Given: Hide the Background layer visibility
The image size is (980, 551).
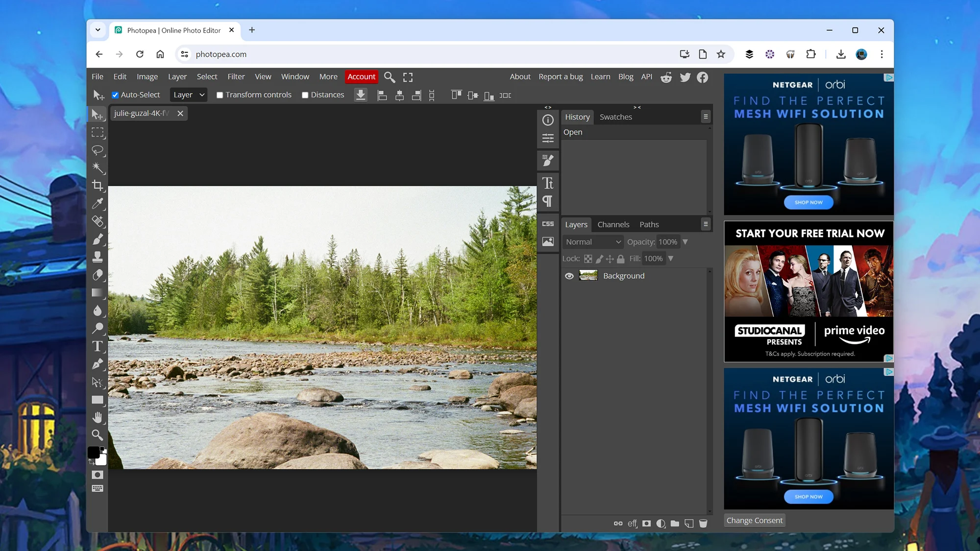Looking at the screenshot, I should tap(569, 276).
